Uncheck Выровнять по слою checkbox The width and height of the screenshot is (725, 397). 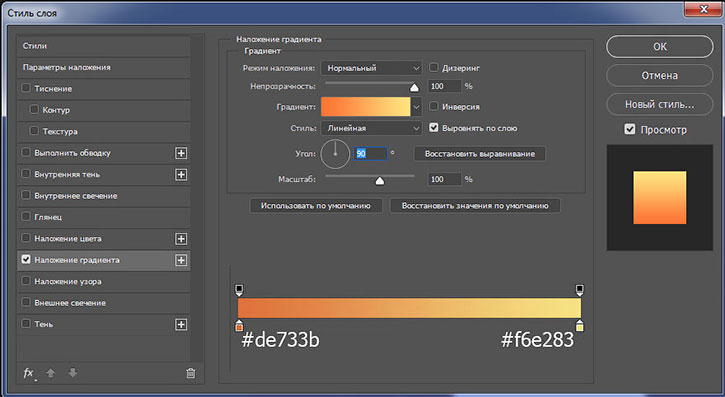(x=433, y=128)
